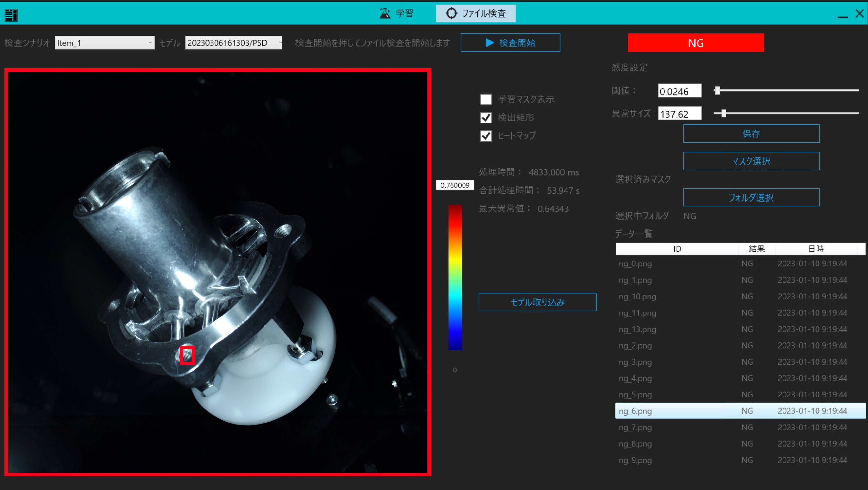Expand the モデル selection dropdown
This screenshot has width=868, height=490.
coord(233,43)
